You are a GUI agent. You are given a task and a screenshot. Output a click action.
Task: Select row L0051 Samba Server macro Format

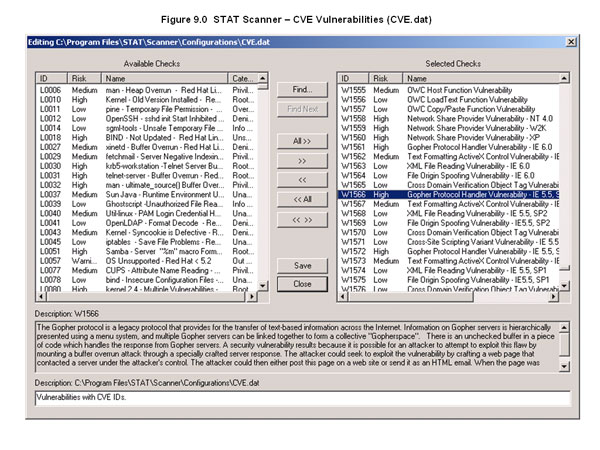coord(147,251)
